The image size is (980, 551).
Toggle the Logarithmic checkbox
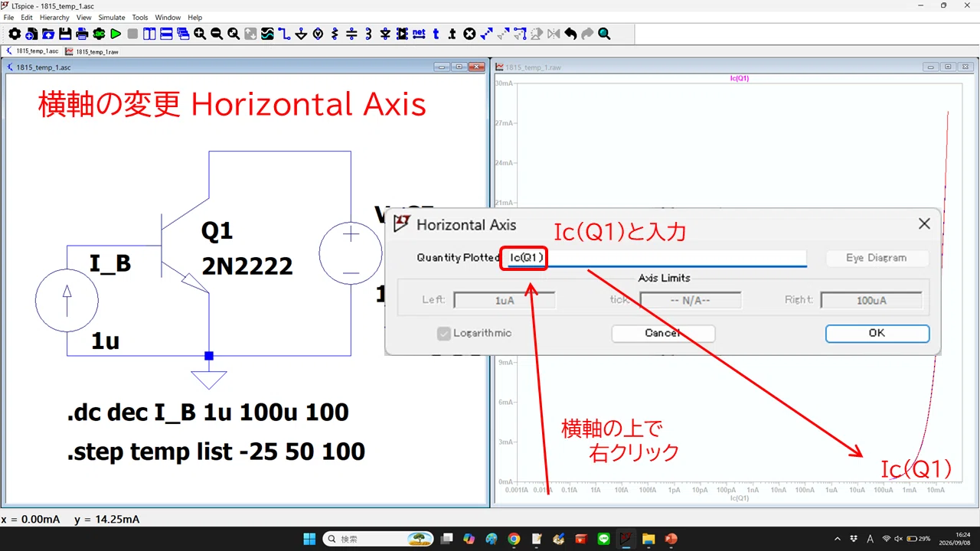(x=443, y=334)
